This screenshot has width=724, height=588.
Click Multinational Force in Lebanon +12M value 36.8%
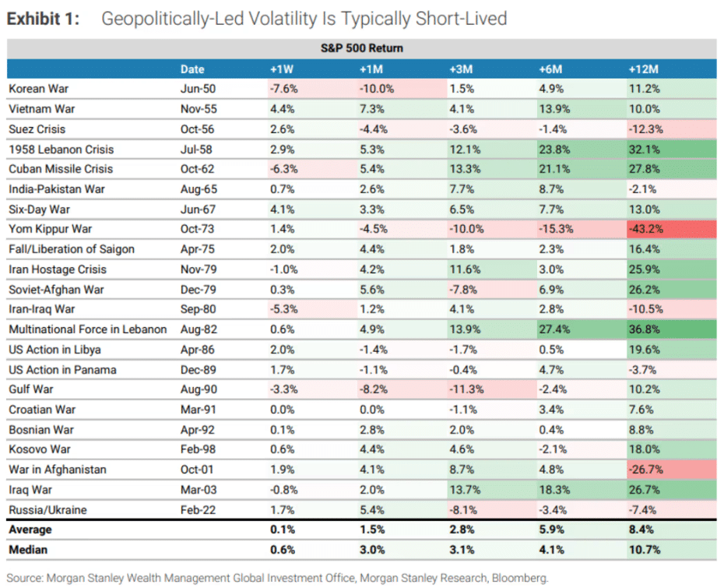coord(644,329)
